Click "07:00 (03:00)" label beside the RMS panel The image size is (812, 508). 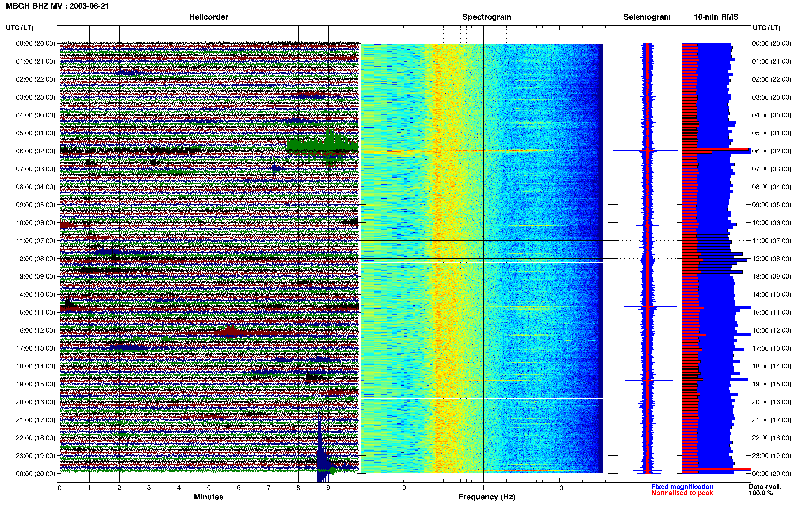pos(772,169)
